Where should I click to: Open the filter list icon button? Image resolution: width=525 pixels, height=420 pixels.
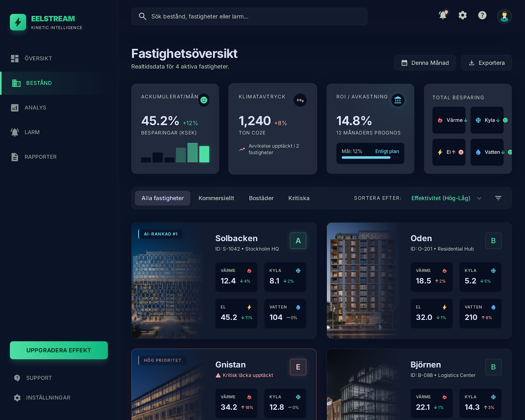tap(498, 198)
